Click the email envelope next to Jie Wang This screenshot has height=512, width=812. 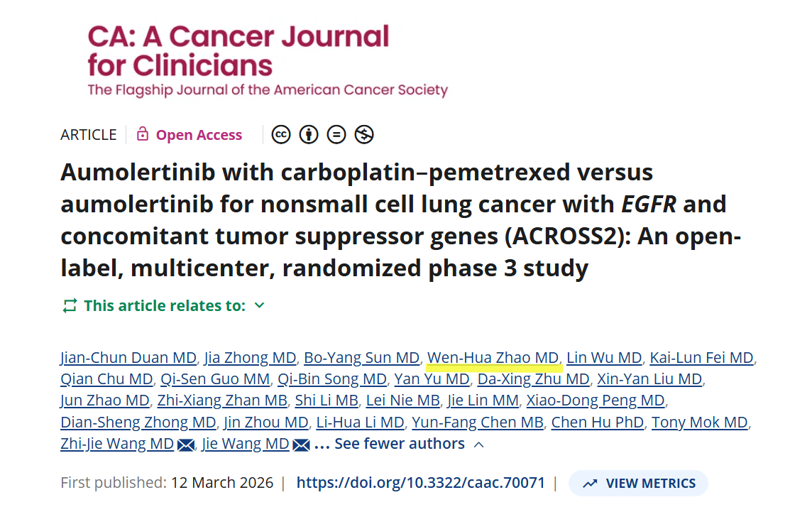click(301, 445)
